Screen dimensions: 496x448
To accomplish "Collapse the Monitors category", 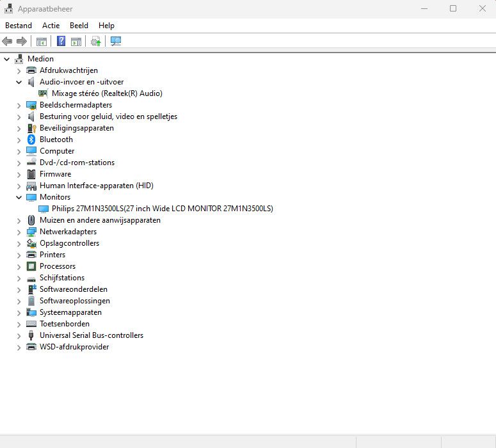I will [19, 197].
